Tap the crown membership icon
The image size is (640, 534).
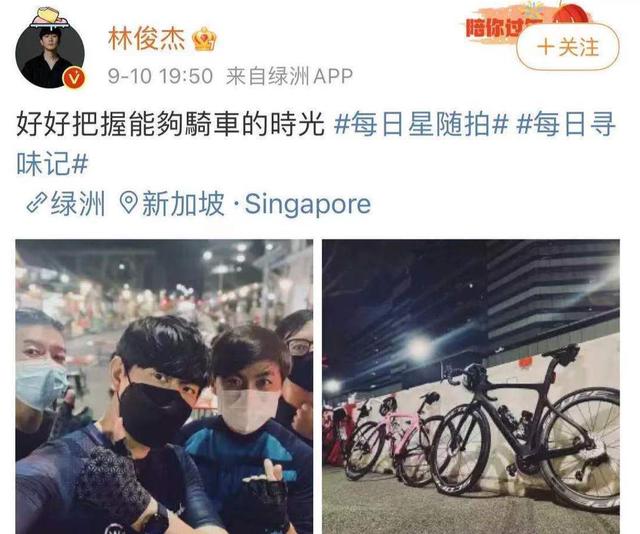[x=204, y=39]
